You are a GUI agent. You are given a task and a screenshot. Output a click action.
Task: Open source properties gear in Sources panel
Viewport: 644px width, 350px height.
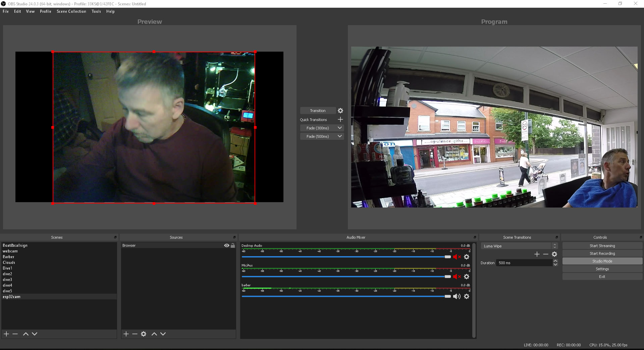tap(144, 334)
